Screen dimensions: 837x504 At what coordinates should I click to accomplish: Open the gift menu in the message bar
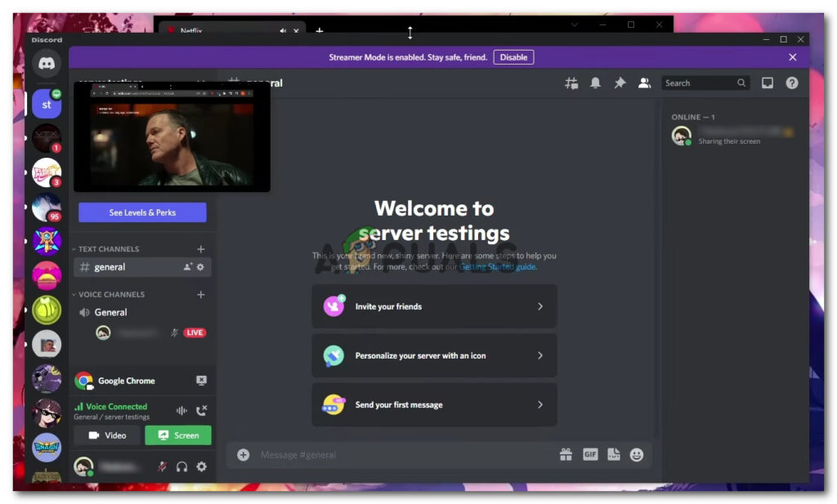point(566,454)
